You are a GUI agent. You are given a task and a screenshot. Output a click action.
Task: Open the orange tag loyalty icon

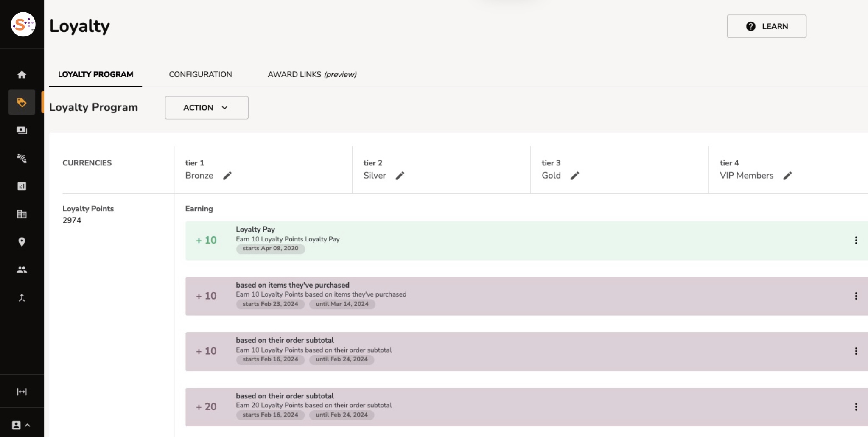pyautogui.click(x=22, y=102)
